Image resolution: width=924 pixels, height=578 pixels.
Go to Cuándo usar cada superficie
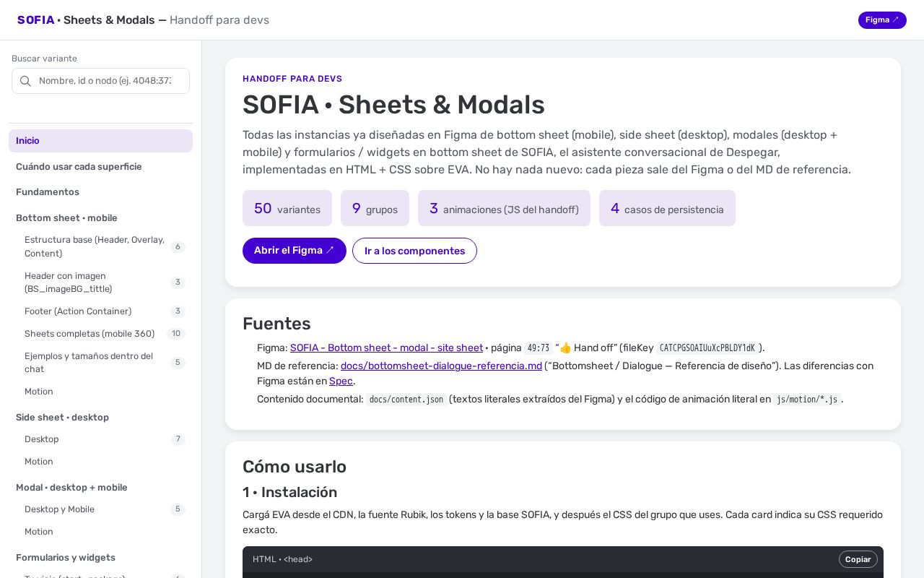coord(100,167)
